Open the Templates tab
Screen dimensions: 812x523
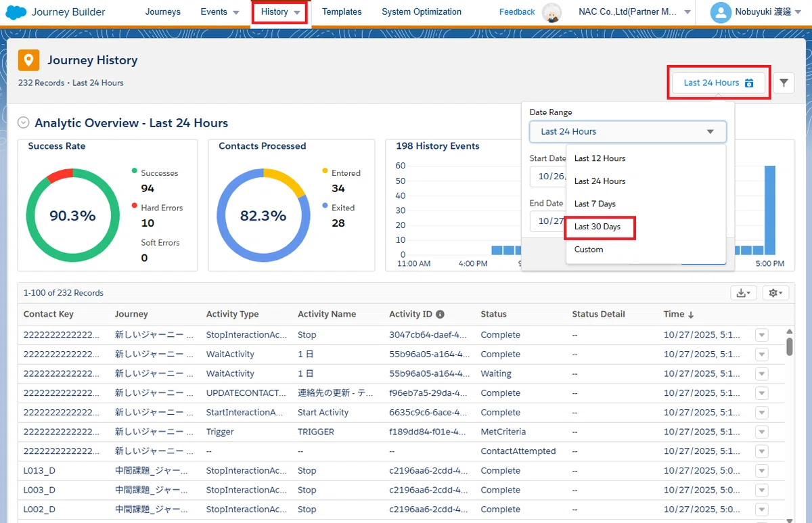(x=342, y=12)
